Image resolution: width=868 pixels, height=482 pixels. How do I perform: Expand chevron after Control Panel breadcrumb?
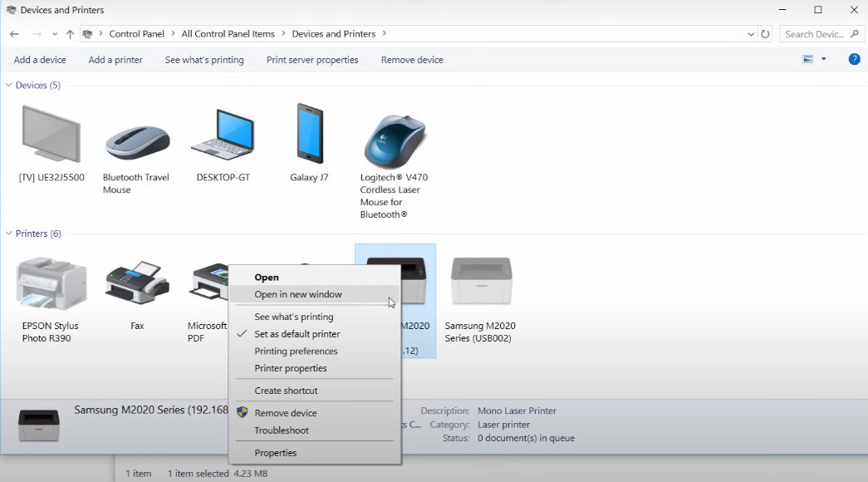tap(173, 34)
